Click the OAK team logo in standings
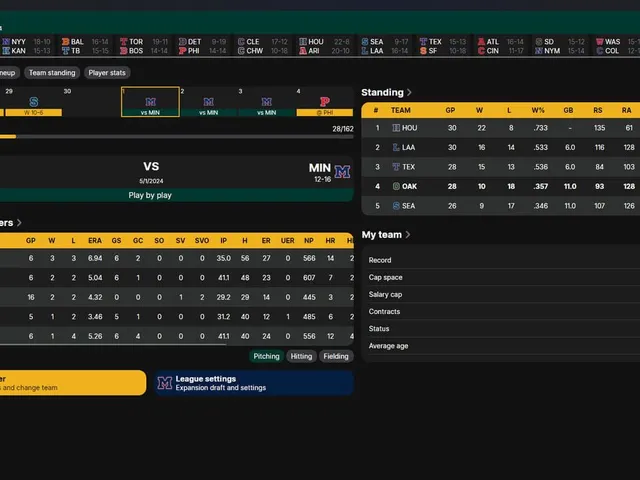The width and height of the screenshot is (640, 480). pos(396,187)
